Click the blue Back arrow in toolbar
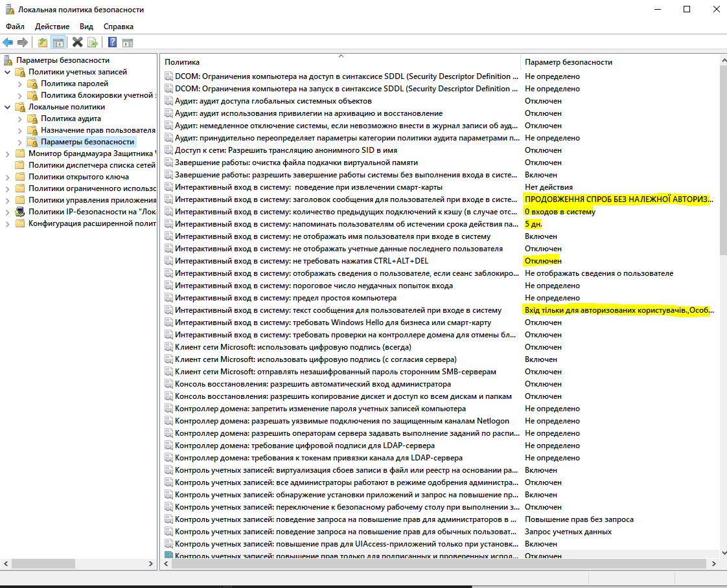The width and height of the screenshot is (727, 588). click(x=8, y=43)
